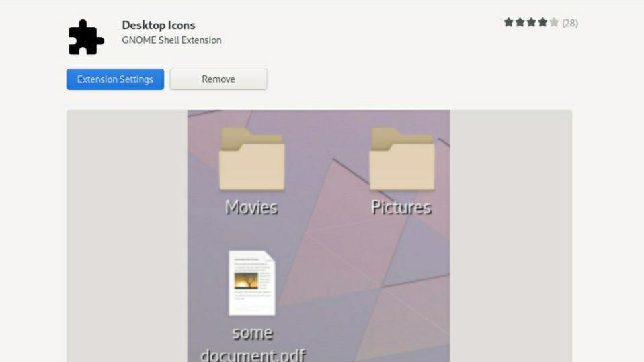644x362 pixels.
Task: Click the Desktop Icons title text
Action: pos(159,25)
